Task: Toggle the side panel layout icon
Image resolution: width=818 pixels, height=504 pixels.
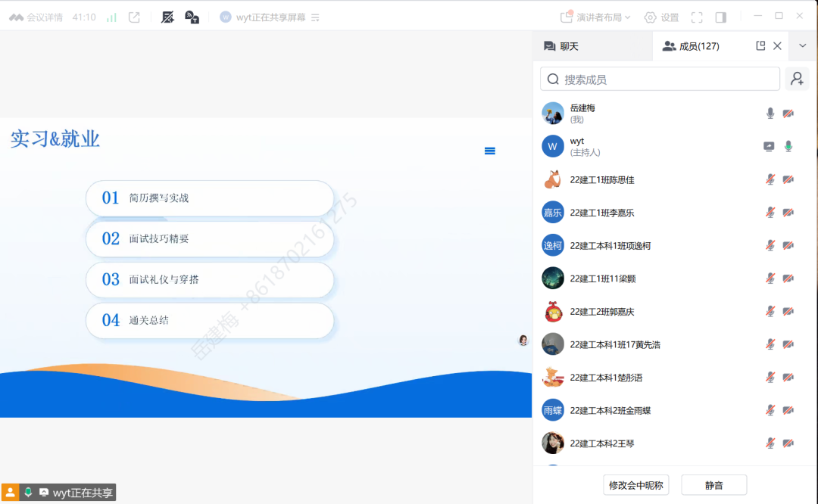Action: pos(721,17)
